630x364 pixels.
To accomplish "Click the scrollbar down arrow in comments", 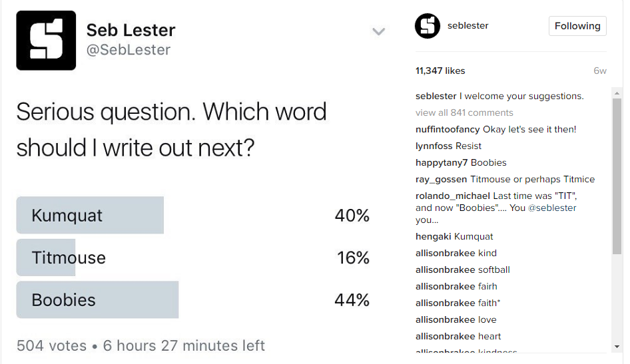I will tap(617, 347).
